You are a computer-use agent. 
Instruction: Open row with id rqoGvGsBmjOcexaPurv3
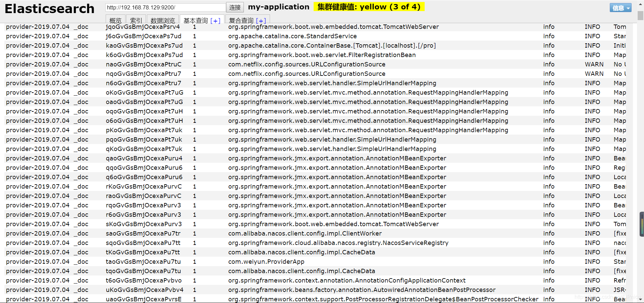[144, 205]
